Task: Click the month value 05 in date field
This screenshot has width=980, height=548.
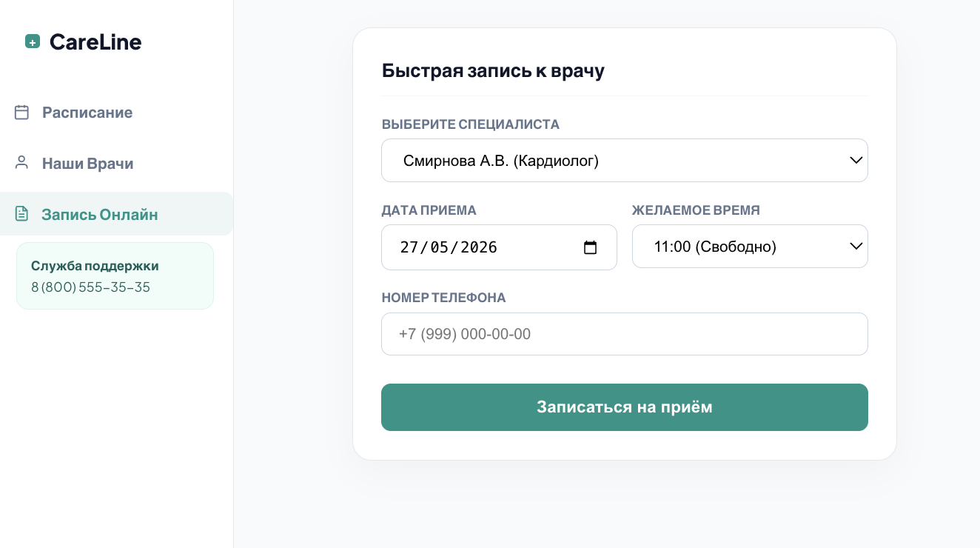Action: tap(440, 247)
